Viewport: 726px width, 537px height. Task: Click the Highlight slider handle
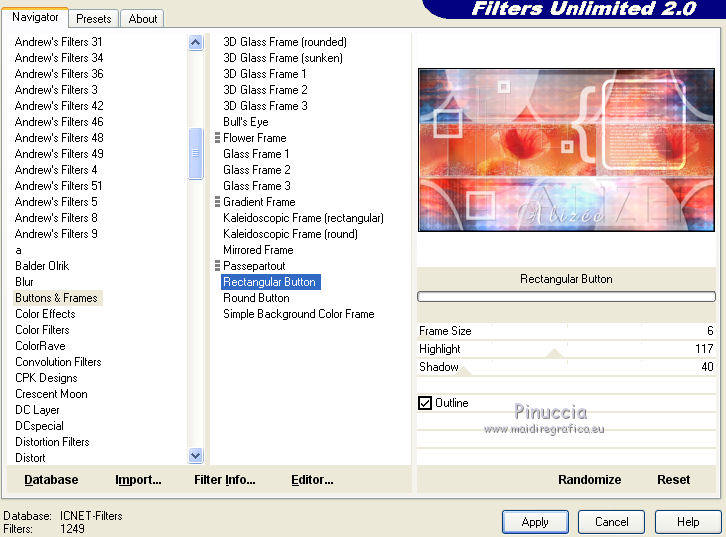554,354
